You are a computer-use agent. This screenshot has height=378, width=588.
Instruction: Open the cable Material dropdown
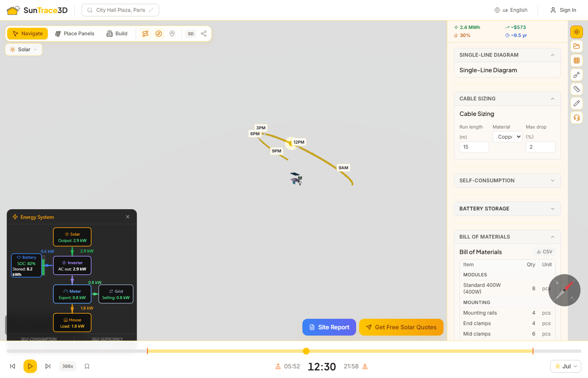click(x=507, y=136)
